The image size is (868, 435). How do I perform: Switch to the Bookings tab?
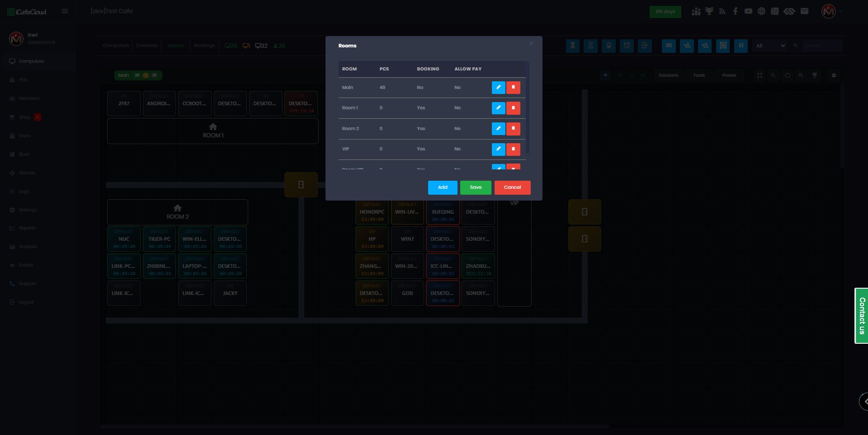point(204,46)
